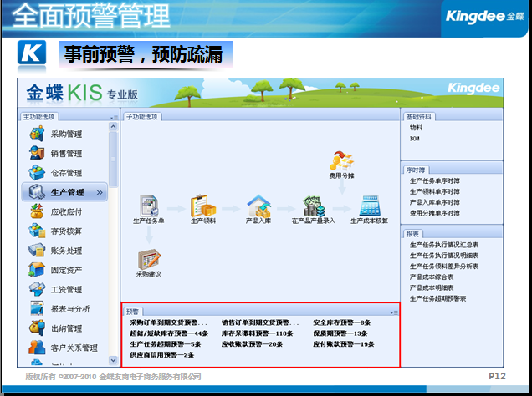Viewport: 532px width, 396px height.
Task: Open the 预警 panel menu arrow
Action: tap(394, 312)
